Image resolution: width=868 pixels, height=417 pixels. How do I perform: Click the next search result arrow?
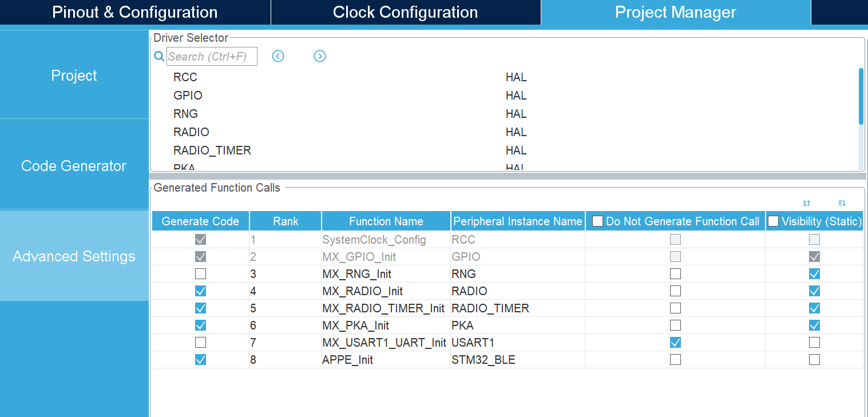coord(320,56)
